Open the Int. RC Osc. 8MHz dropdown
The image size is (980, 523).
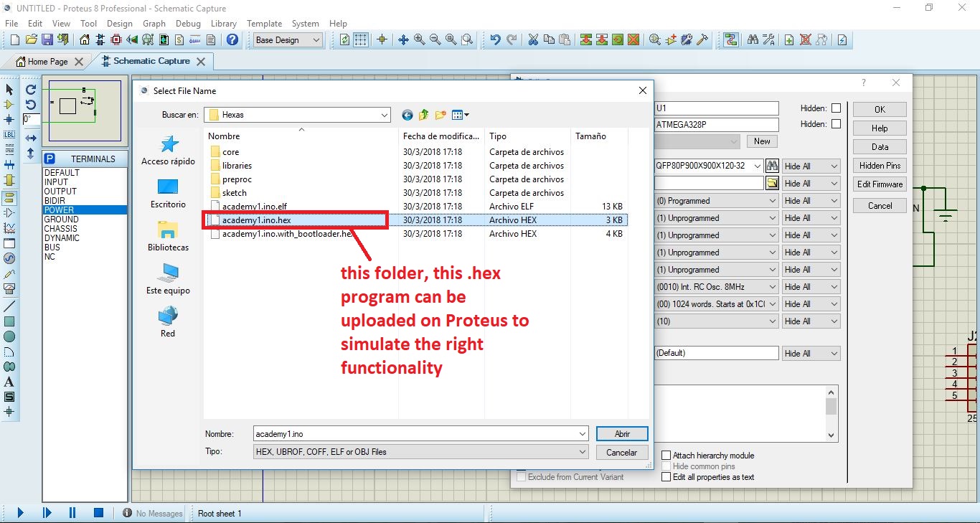[717, 287]
